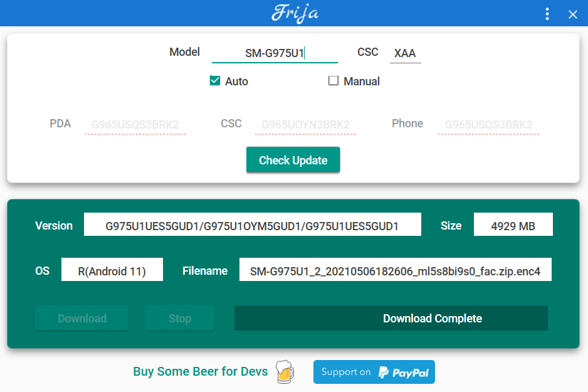Click the Size value box

coord(513,226)
